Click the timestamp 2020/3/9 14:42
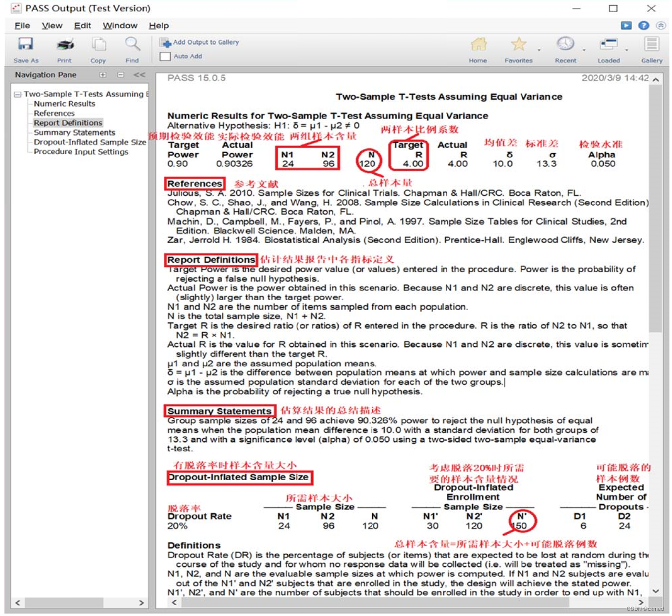The height and width of the screenshot is (616, 672). click(615, 78)
